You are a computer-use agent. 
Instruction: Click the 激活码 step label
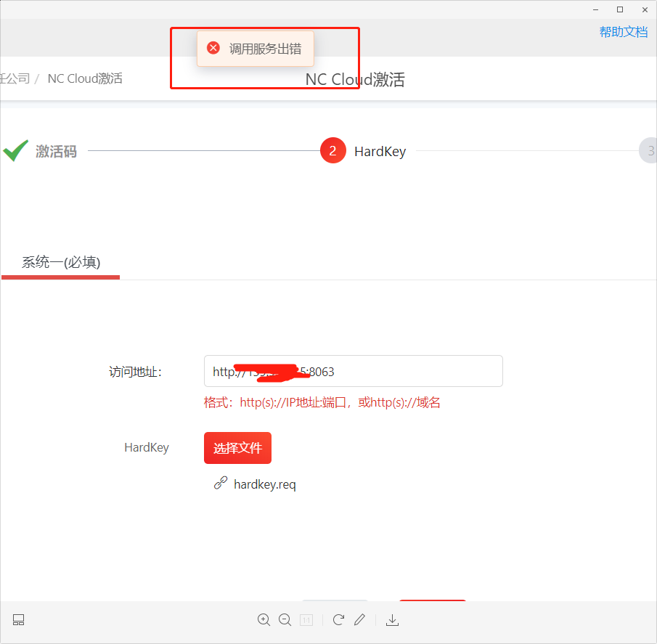[x=56, y=151]
